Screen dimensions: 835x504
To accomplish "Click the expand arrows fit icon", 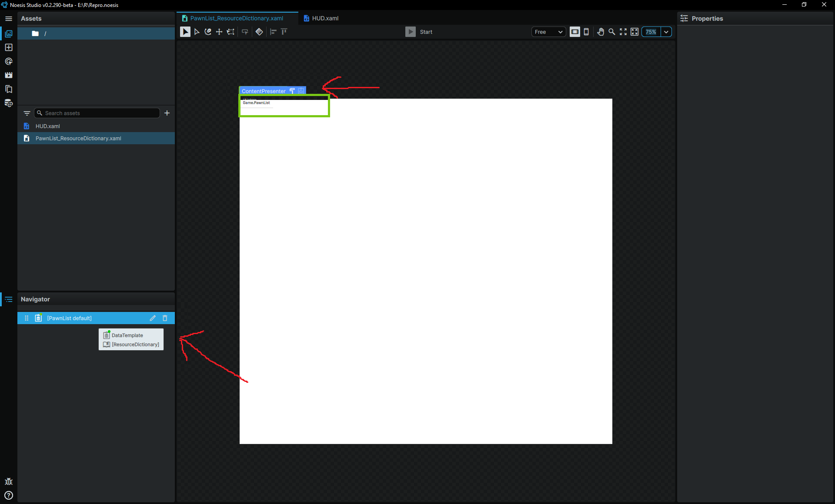I will [623, 32].
